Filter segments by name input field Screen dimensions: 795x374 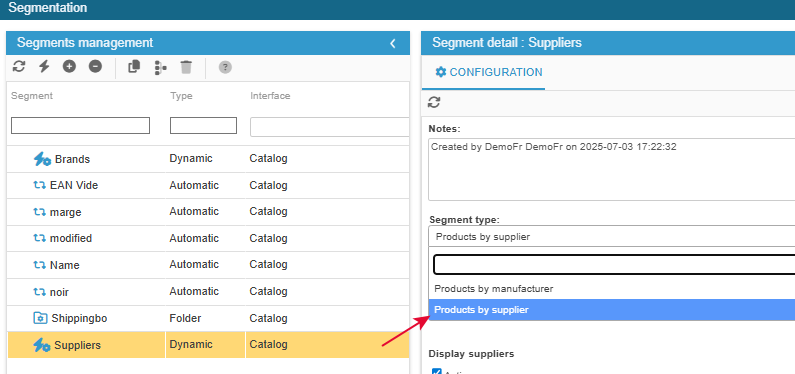pyautogui.click(x=81, y=126)
